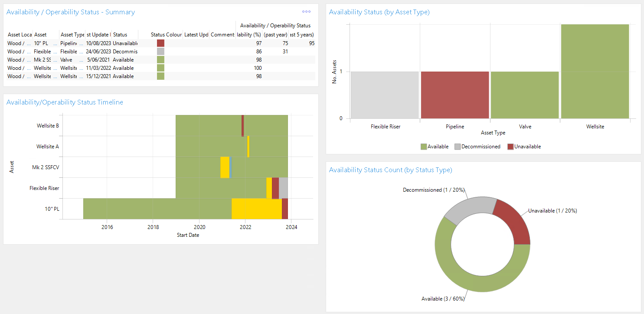Open Asset Location ellipsis in the 15/12/2021 row
This screenshot has width=644, height=314.
point(29,76)
